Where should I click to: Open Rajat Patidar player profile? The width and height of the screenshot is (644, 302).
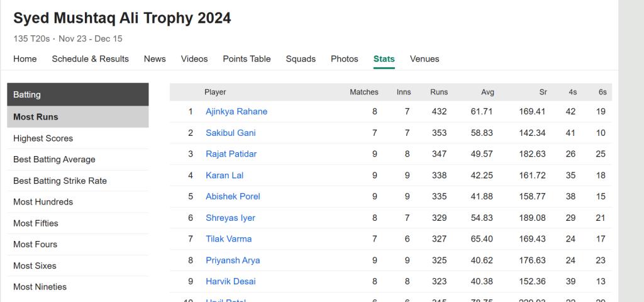231,154
